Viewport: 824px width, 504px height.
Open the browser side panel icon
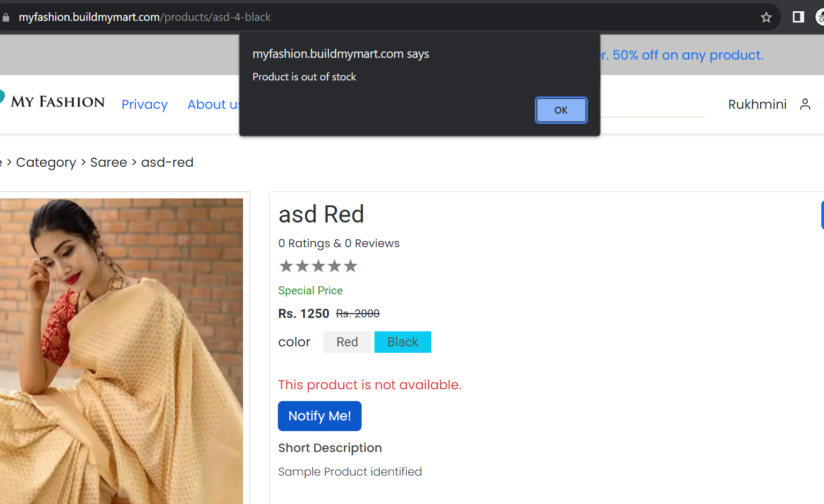point(798,17)
